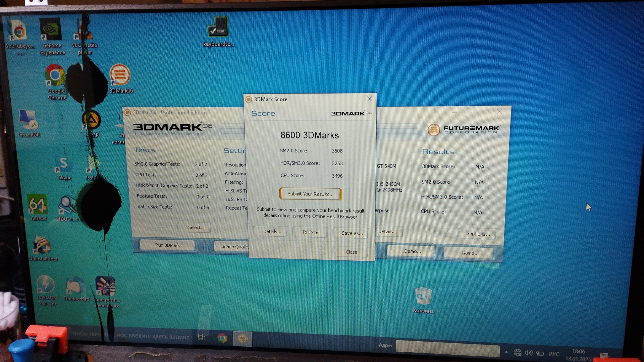Click Feature Tests: 0 of 7 row

(172, 196)
